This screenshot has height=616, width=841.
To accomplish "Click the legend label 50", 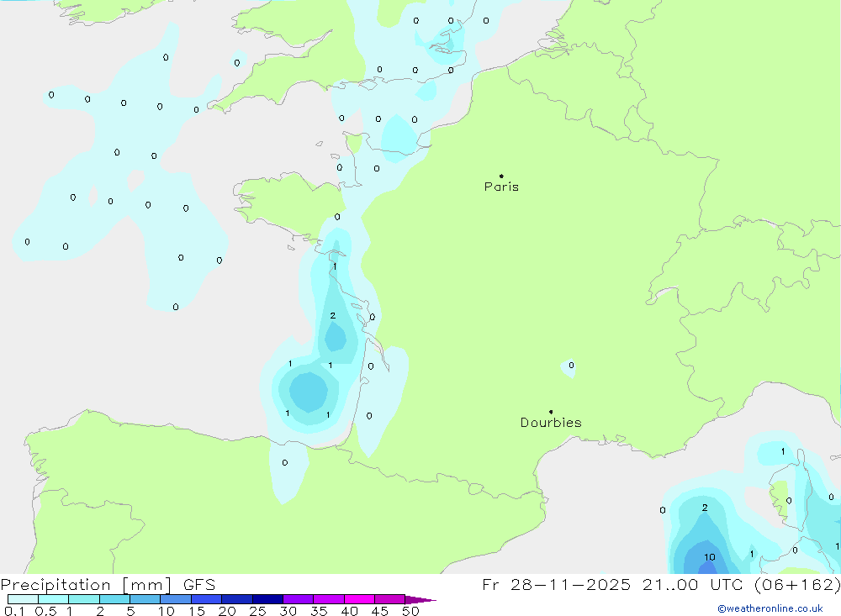I will tap(410, 611).
